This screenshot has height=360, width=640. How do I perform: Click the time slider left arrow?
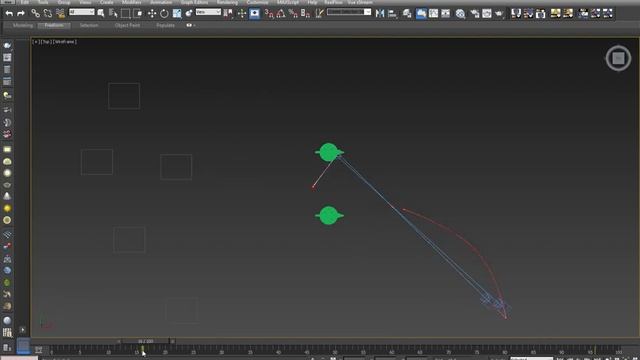(x=119, y=341)
